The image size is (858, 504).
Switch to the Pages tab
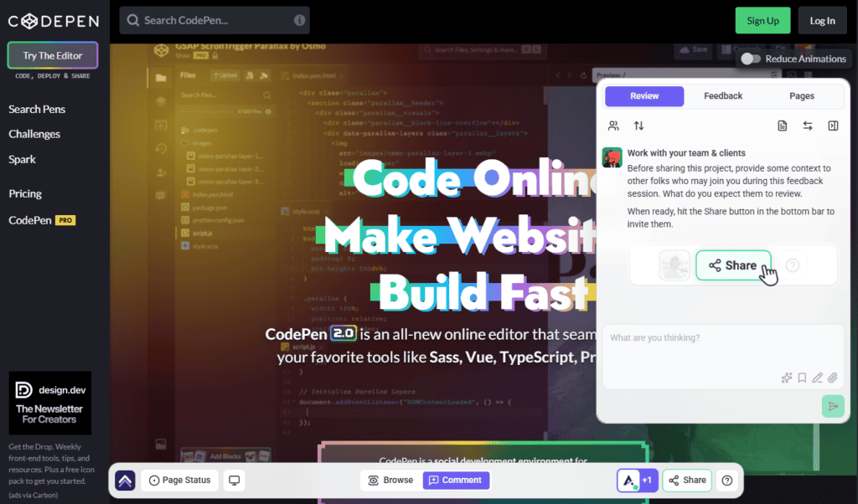point(802,95)
